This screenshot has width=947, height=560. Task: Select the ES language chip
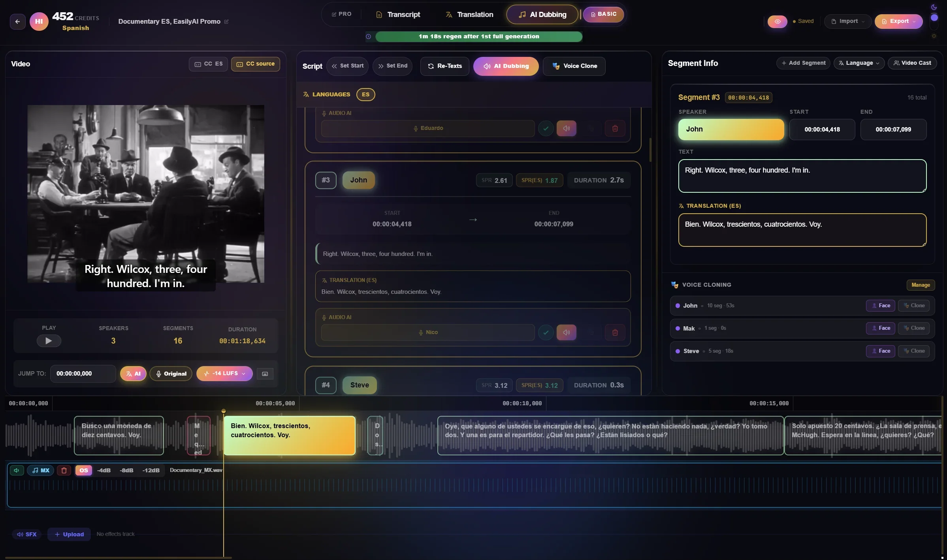[x=365, y=95]
